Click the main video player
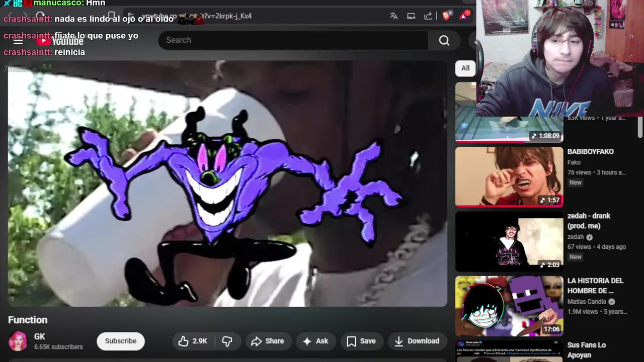 [227, 184]
